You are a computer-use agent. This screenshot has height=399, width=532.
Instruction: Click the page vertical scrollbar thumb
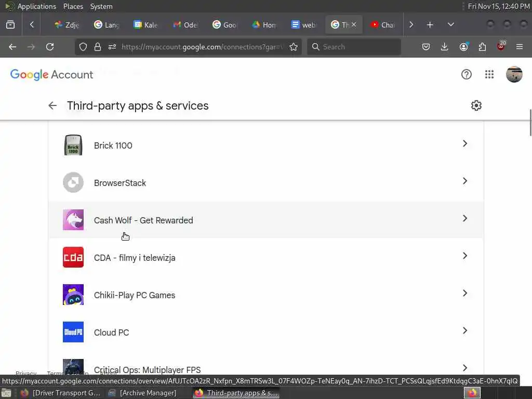coord(530,123)
